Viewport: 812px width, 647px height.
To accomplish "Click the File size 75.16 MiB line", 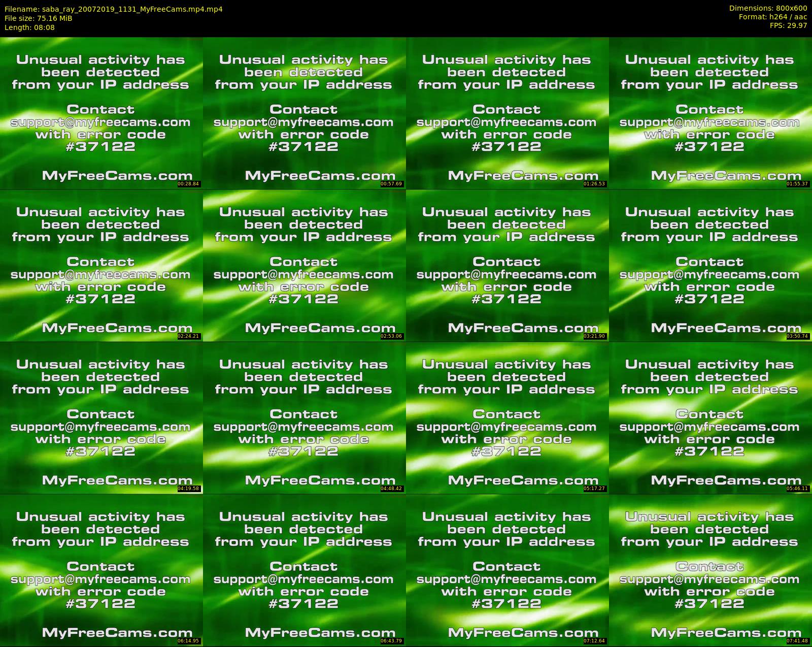I will pyautogui.click(x=39, y=18).
